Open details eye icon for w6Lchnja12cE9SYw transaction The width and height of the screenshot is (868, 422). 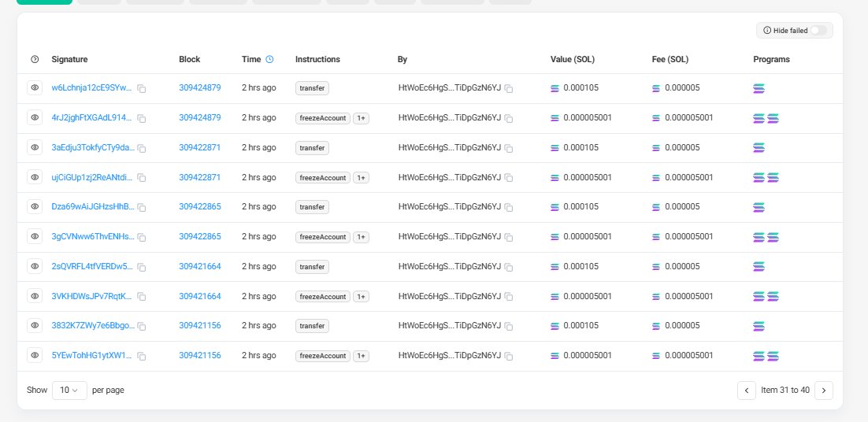pyautogui.click(x=35, y=87)
